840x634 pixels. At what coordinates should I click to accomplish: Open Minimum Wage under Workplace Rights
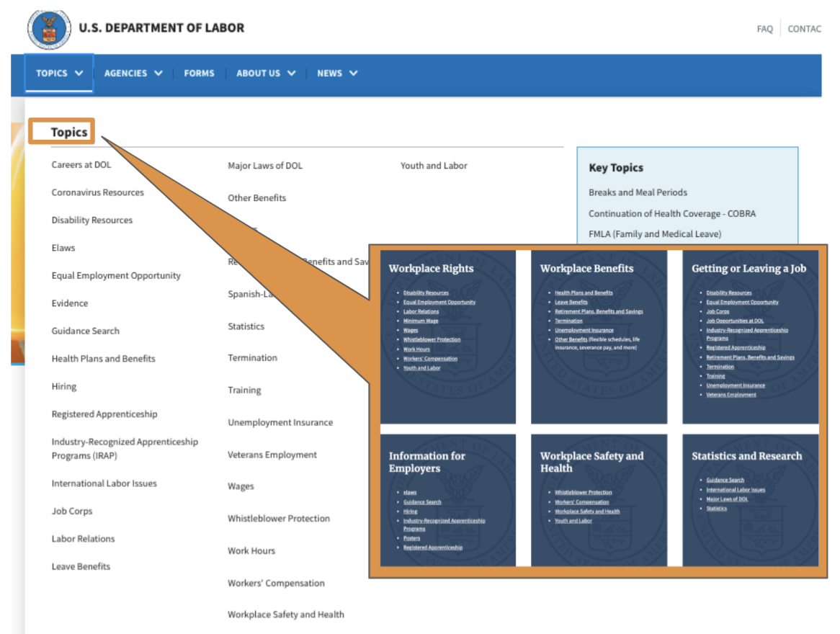421,321
